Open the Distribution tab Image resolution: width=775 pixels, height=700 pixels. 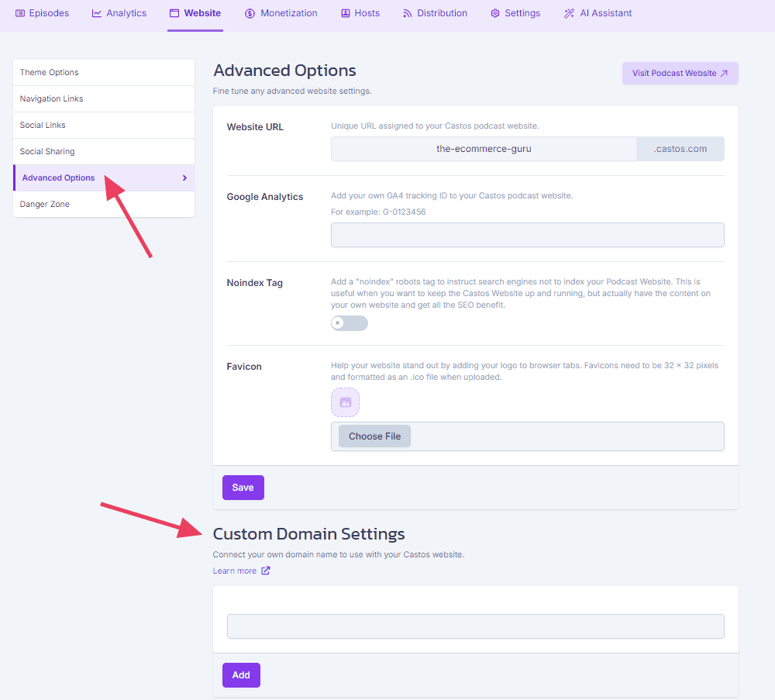tap(435, 13)
